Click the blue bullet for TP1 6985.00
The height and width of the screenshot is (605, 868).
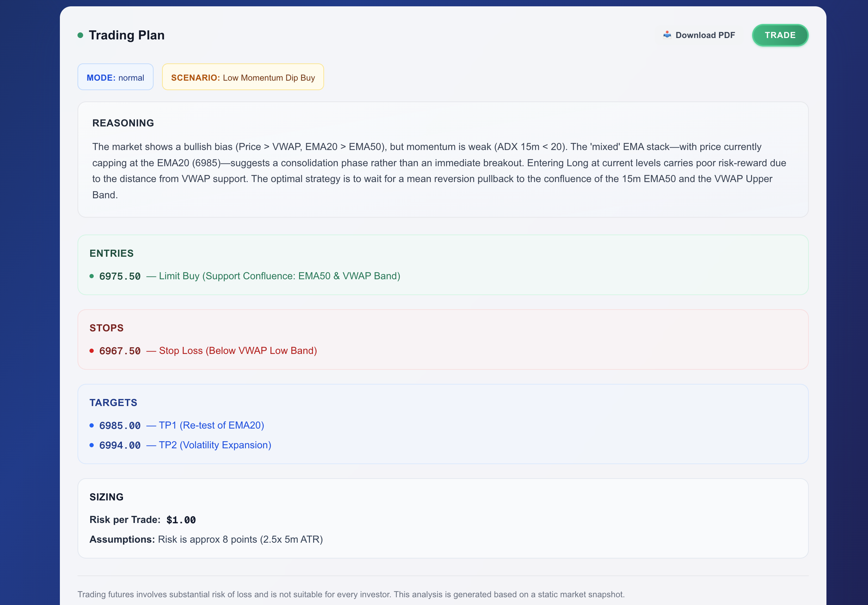tap(92, 425)
